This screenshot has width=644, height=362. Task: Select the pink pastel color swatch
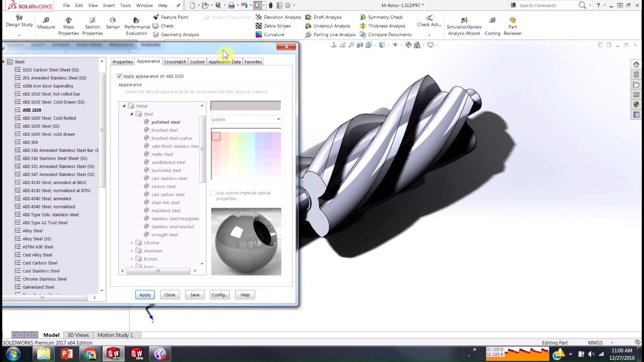tap(216, 136)
